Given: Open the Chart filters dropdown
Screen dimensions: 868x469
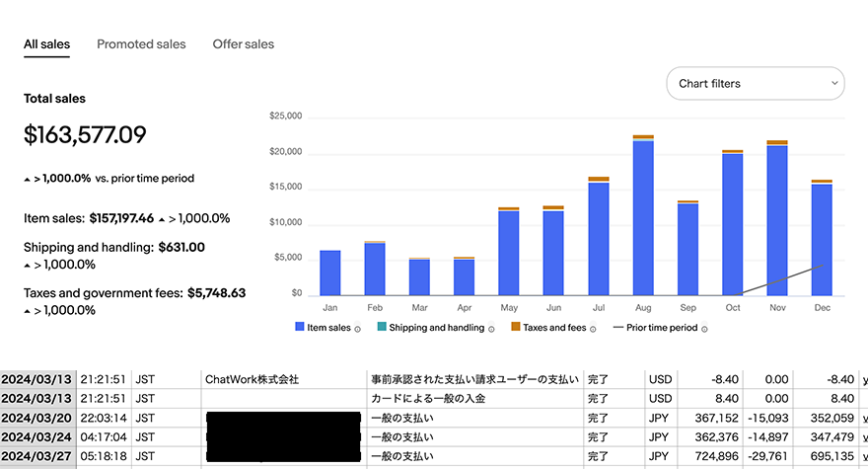Looking at the screenshot, I should tap(756, 84).
